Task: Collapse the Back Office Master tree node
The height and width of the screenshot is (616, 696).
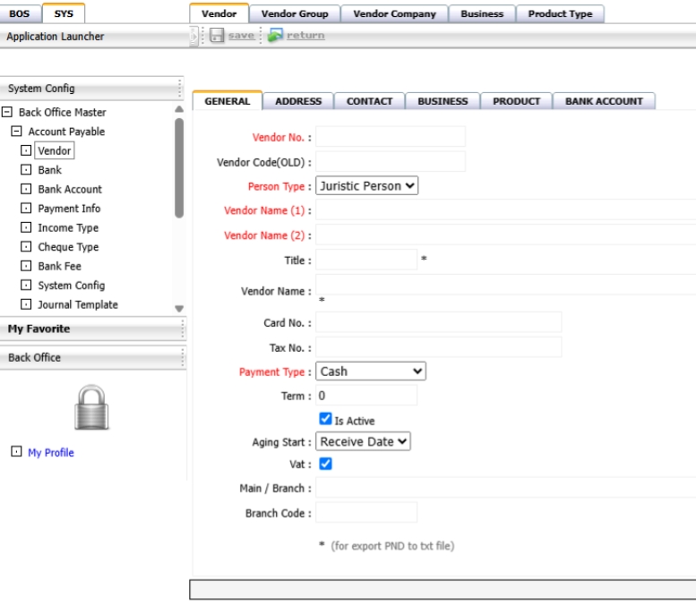Action: [7, 113]
